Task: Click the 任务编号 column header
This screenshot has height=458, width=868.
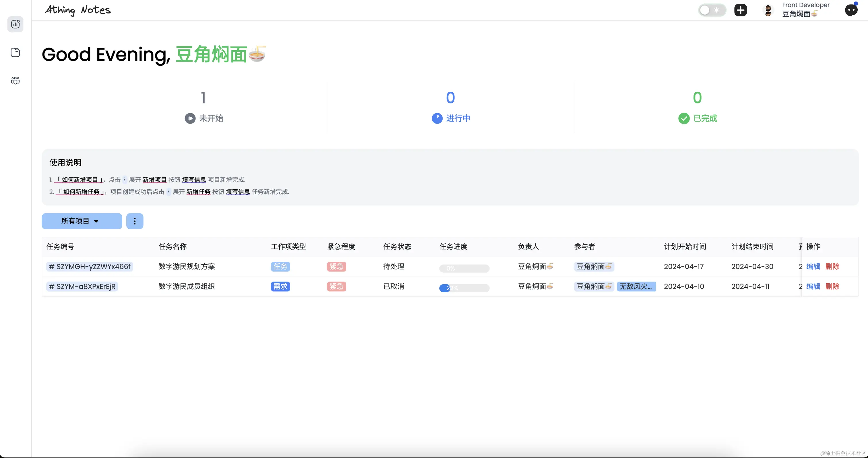Action: (60, 247)
